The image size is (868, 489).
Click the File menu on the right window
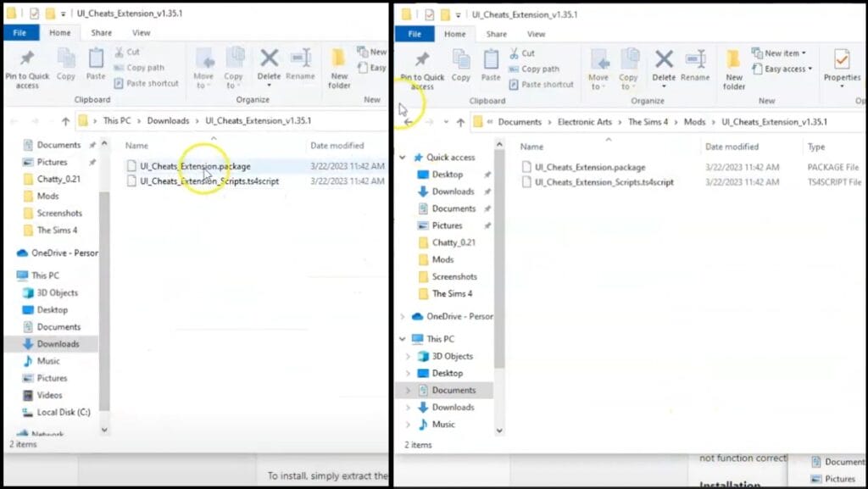pos(415,34)
